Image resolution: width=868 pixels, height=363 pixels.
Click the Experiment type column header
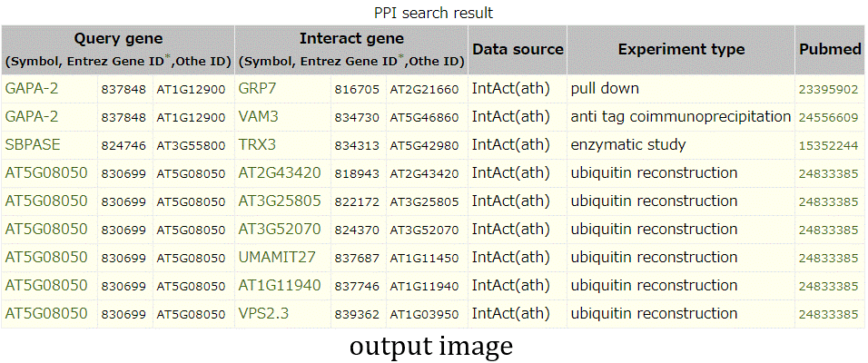681,50
